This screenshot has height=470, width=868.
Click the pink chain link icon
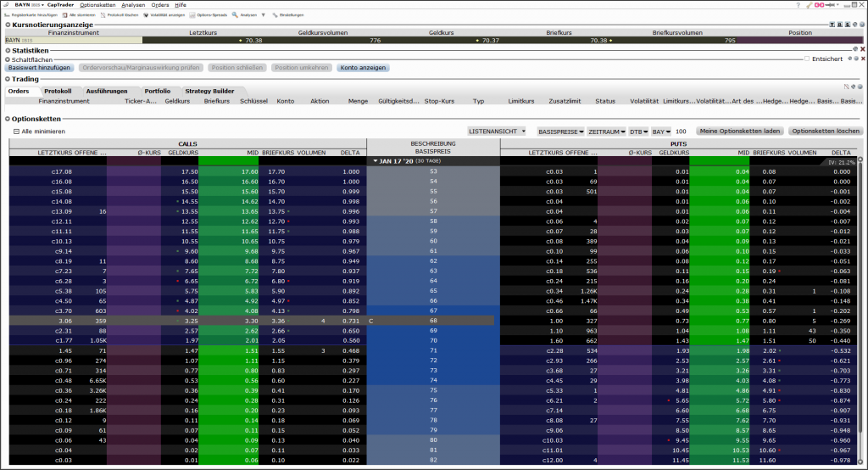coord(819,5)
